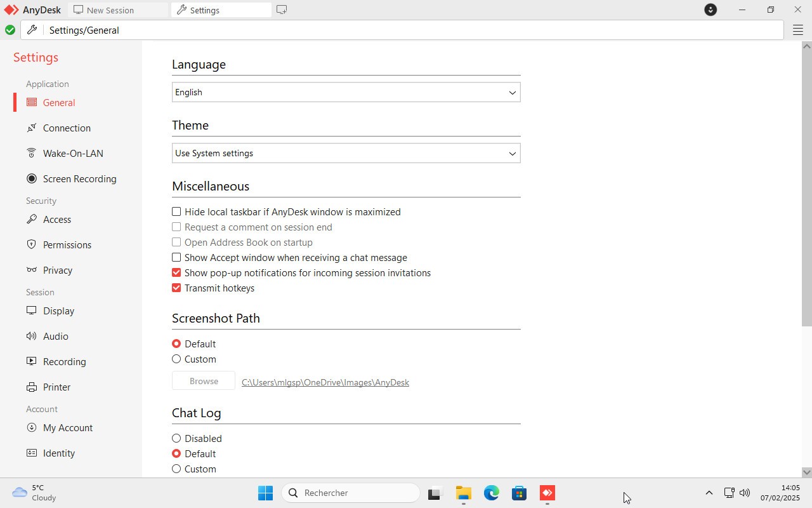The height and width of the screenshot is (508, 812).
Task: Open Windows Start menu
Action: click(x=265, y=493)
